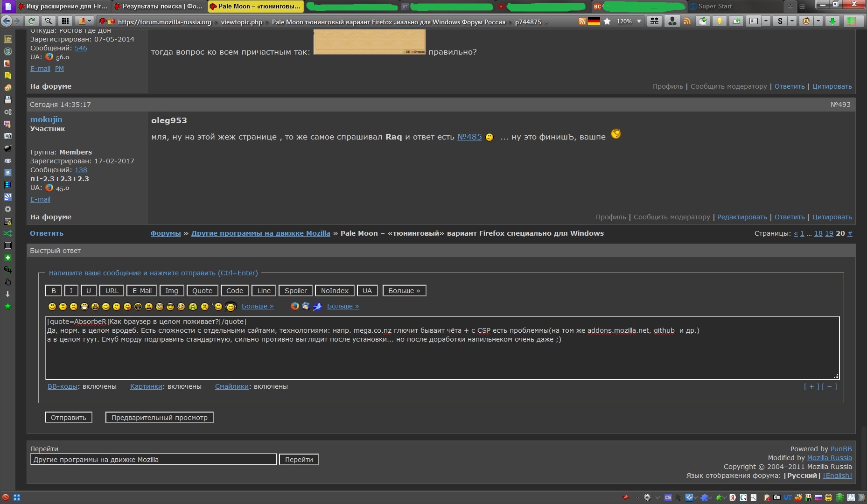Go back using the back arrow button
The width and height of the screenshot is (867, 504).
[x=7, y=21]
